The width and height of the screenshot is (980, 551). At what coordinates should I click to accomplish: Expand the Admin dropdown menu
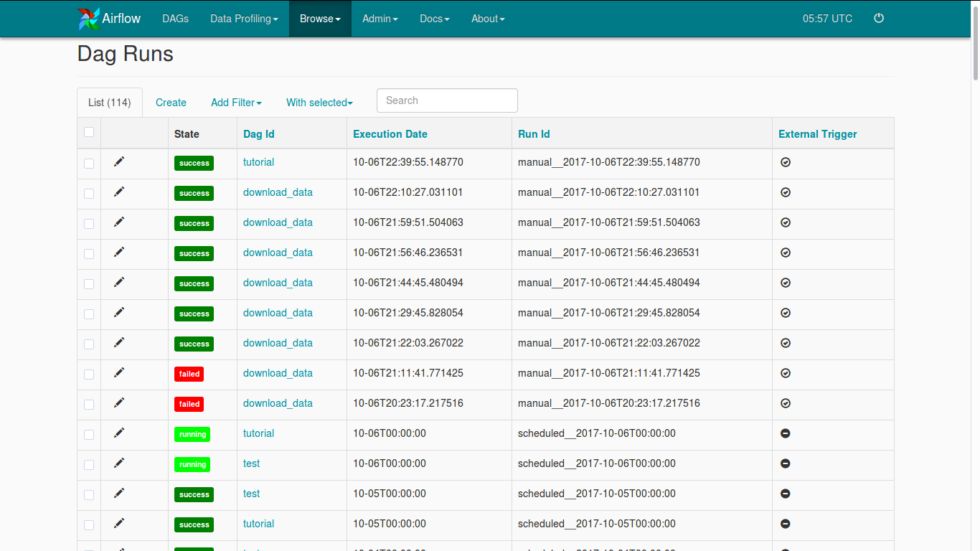pyautogui.click(x=380, y=19)
